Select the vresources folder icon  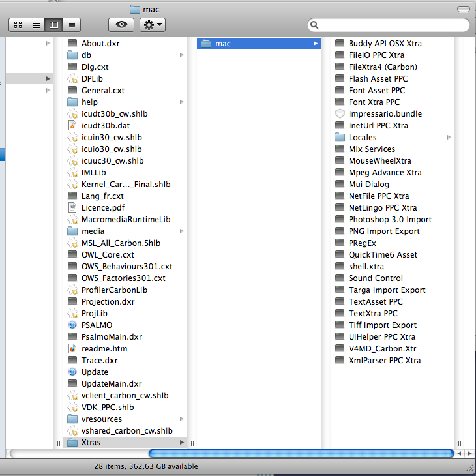point(72,419)
